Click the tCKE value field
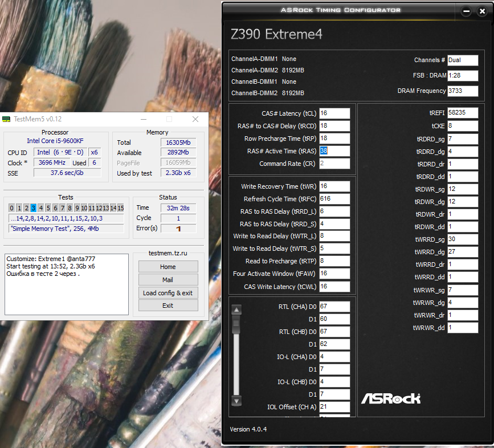This screenshot has width=494, height=448. point(463,126)
